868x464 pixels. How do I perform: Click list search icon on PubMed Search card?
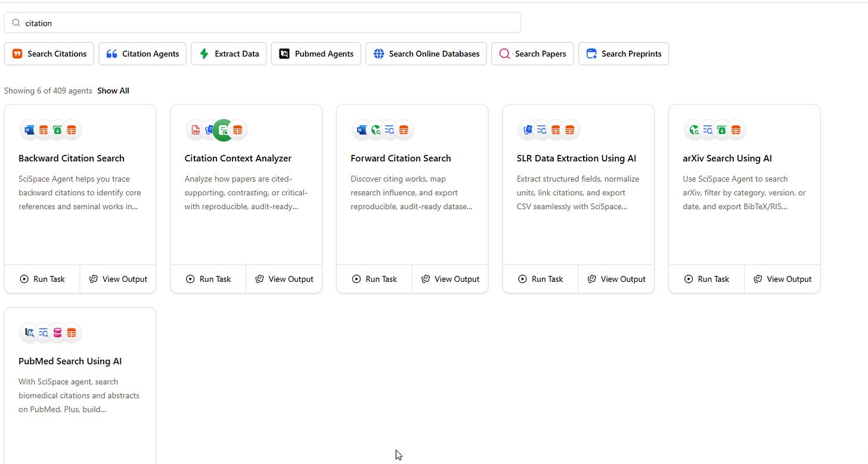click(x=44, y=333)
